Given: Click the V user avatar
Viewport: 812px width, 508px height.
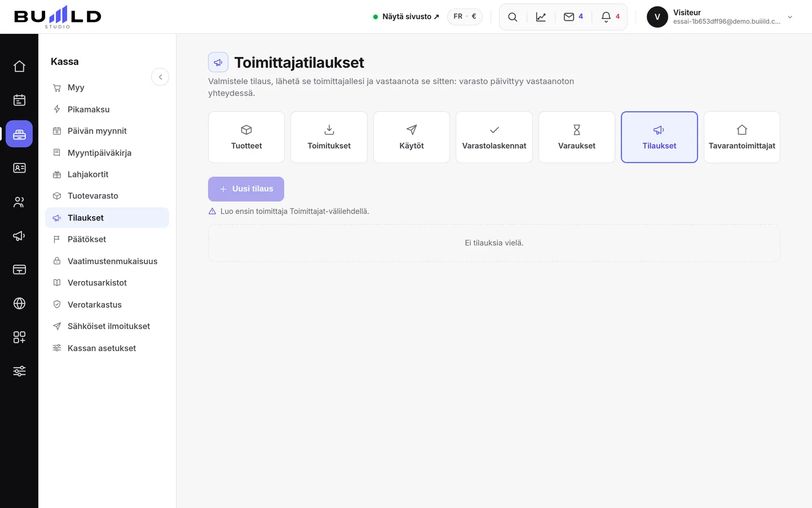Looking at the screenshot, I should coord(657,17).
